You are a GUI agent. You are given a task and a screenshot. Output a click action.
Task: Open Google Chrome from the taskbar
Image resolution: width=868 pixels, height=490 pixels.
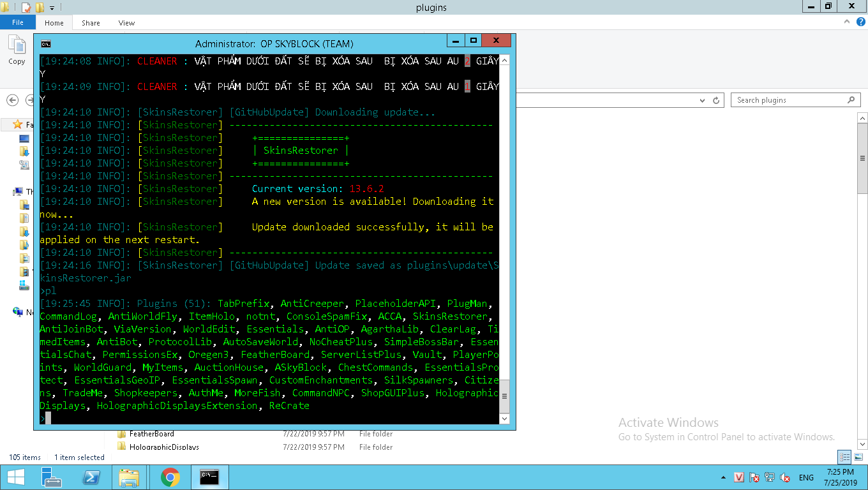click(170, 477)
